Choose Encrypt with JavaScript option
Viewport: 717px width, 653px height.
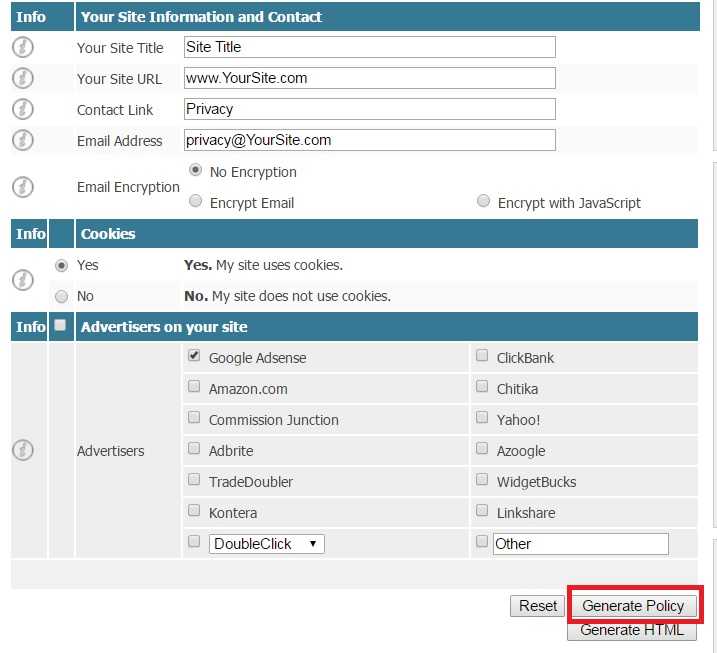click(484, 201)
